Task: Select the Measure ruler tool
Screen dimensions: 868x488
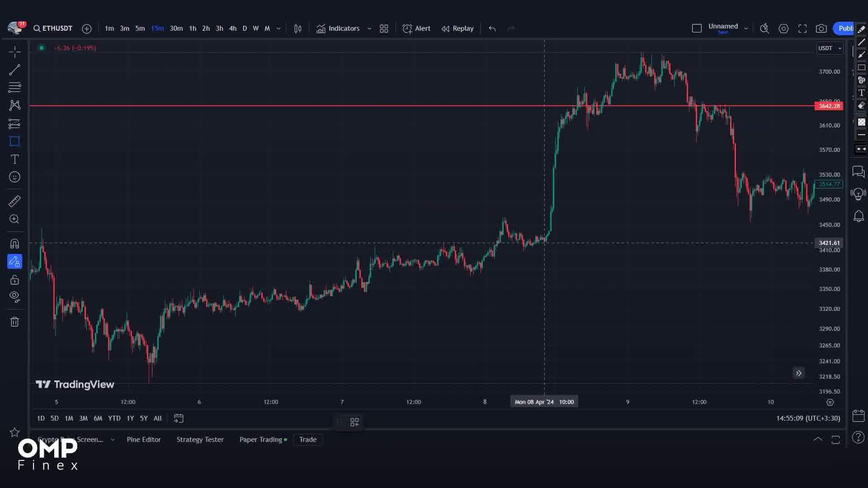Action: [14, 201]
